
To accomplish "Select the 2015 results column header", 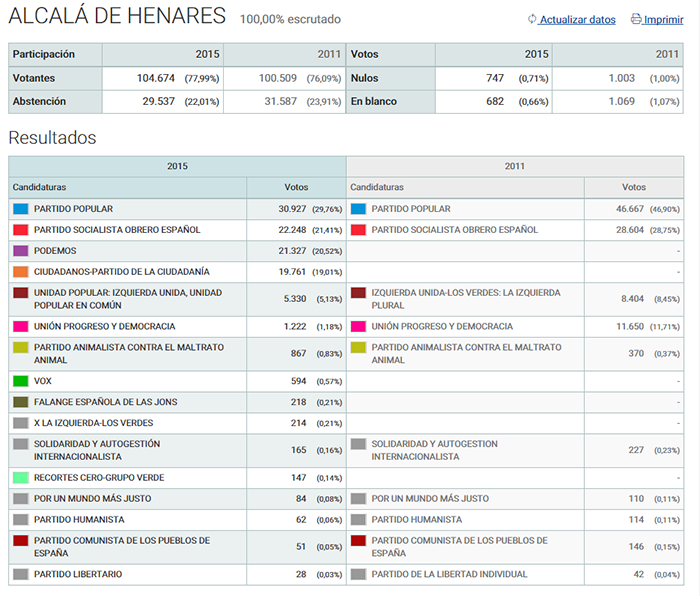I will pyautogui.click(x=177, y=166).
